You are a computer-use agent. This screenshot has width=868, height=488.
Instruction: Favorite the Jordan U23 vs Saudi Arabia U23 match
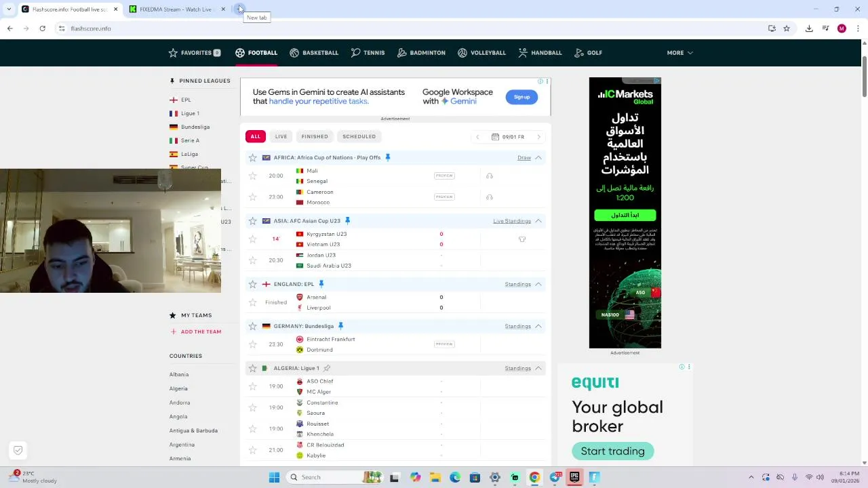pos(253,260)
